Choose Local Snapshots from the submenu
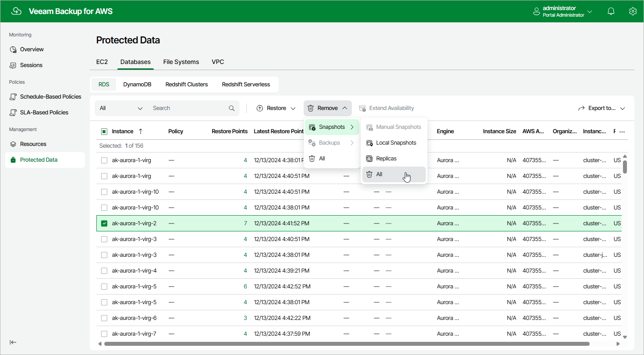Screen dimensions: 644x355 [394, 143]
